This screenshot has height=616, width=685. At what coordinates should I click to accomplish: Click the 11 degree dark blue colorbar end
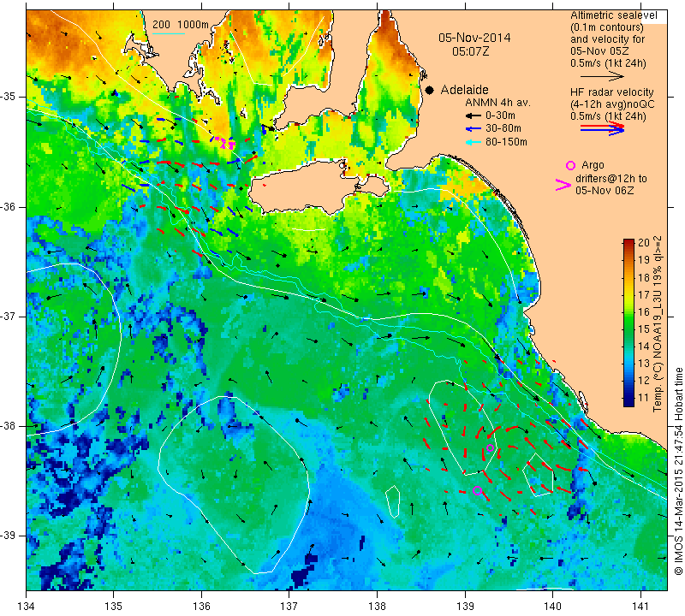[x=628, y=400]
